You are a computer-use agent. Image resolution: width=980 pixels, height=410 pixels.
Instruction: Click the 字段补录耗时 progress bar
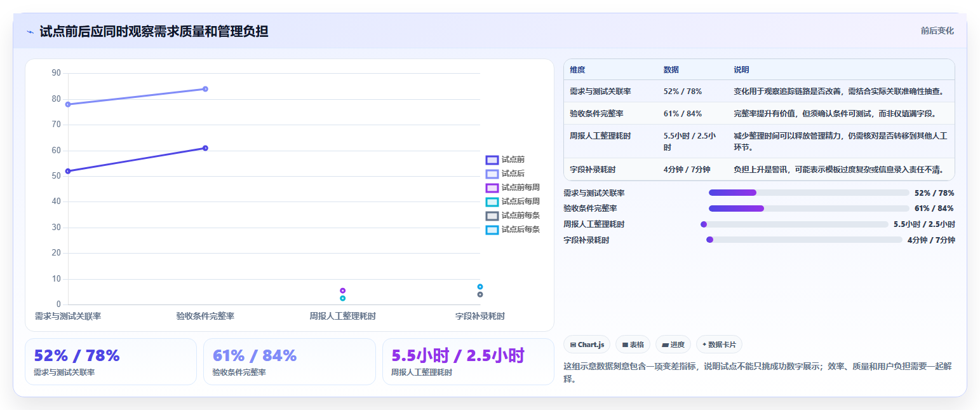804,240
